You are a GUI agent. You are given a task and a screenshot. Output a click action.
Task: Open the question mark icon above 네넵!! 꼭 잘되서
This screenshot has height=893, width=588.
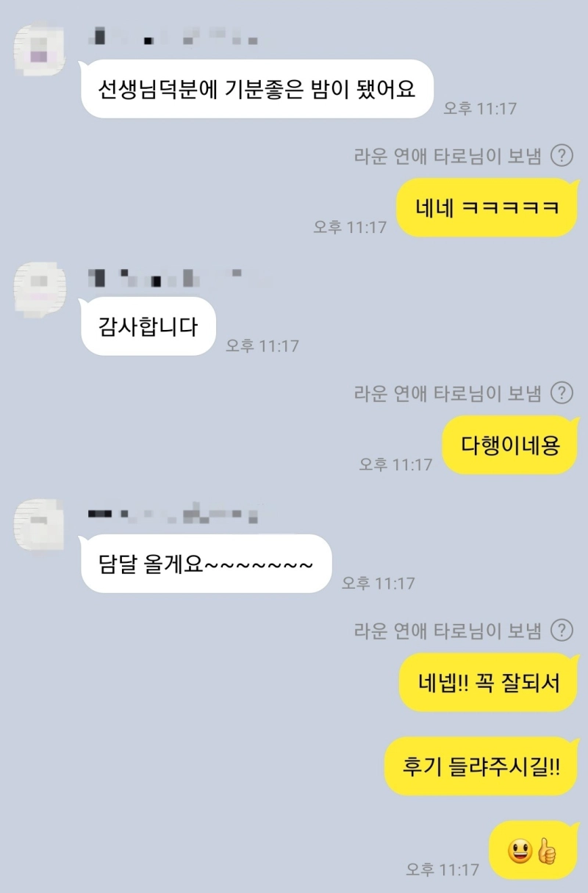pyautogui.click(x=562, y=631)
